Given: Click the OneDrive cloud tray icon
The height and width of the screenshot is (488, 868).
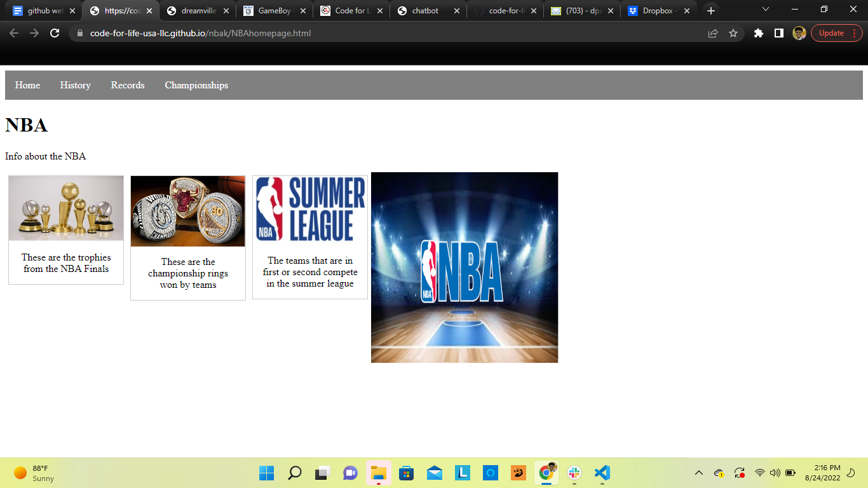Looking at the screenshot, I should (x=719, y=473).
